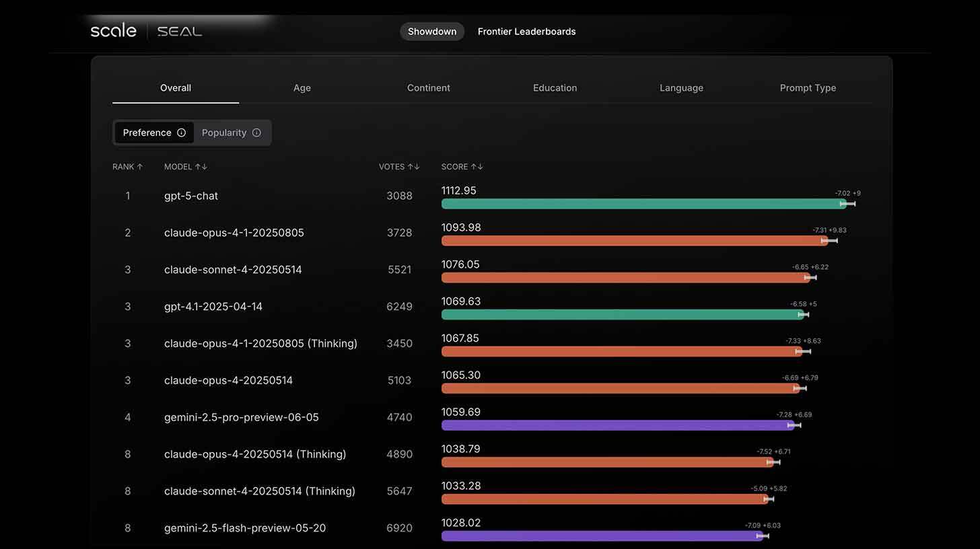Viewport: 980px width, 549px height.
Task: Click the vote count 6249
Action: pyautogui.click(x=399, y=307)
